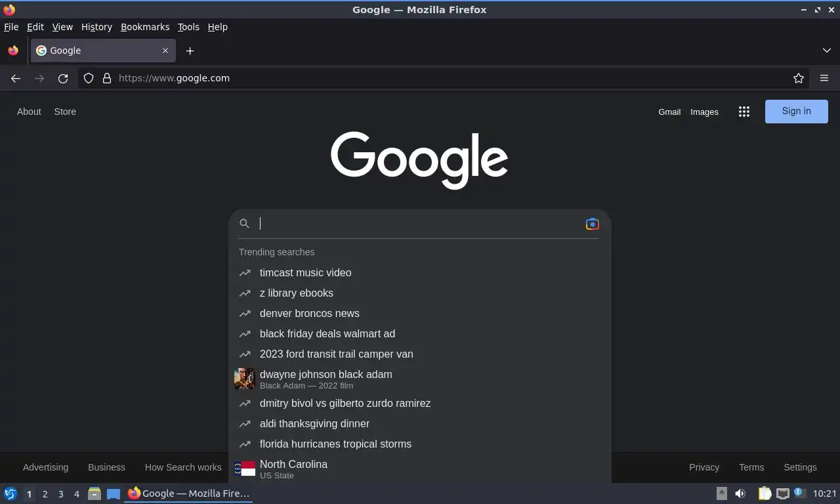Click the site security padlock icon
Screen dimensions: 840x504
(x=107, y=78)
